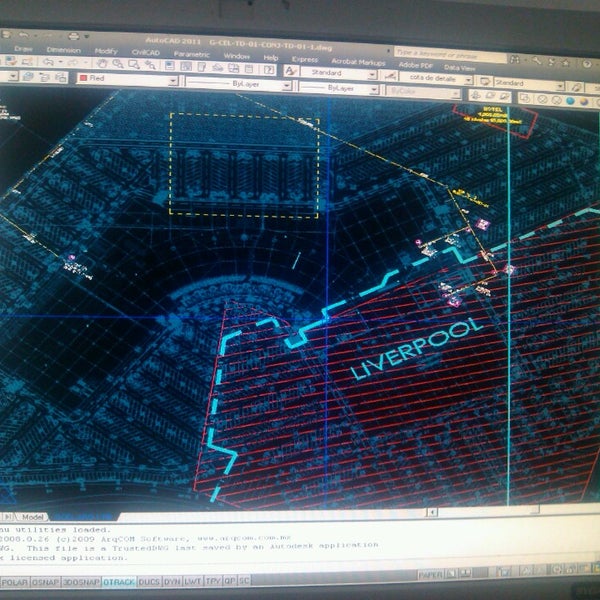The image size is (600, 600).
Task: Open the CivilCAD menu
Action: point(146,52)
